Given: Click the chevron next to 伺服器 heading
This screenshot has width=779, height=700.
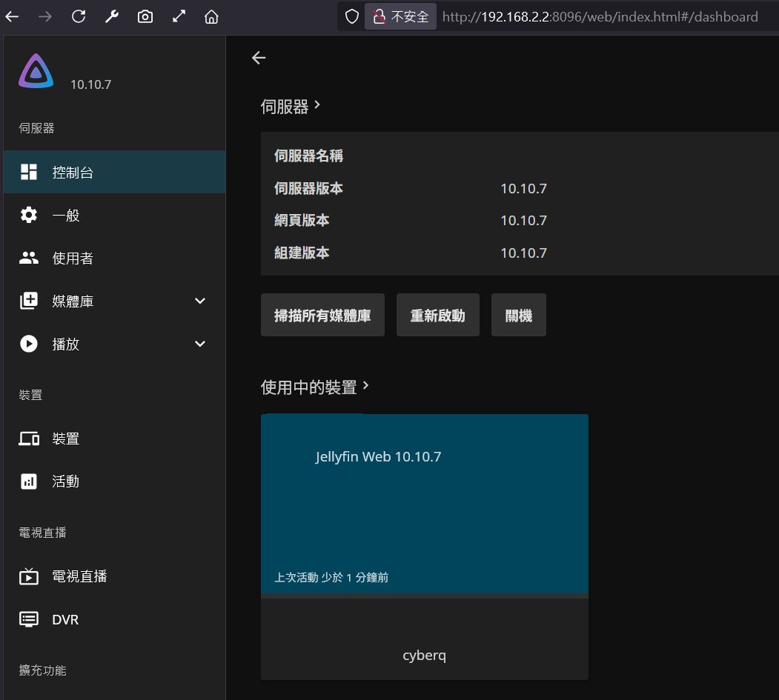Looking at the screenshot, I should [x=317, y=105].
